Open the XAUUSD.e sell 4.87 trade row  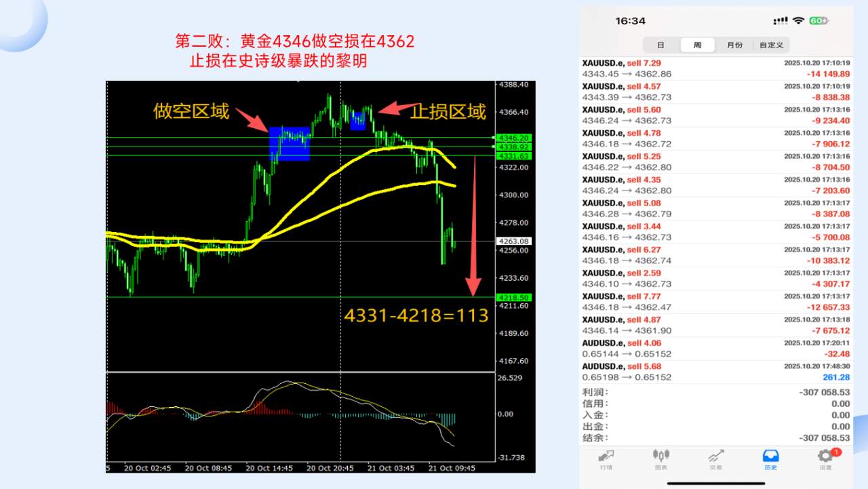(716, 326)
